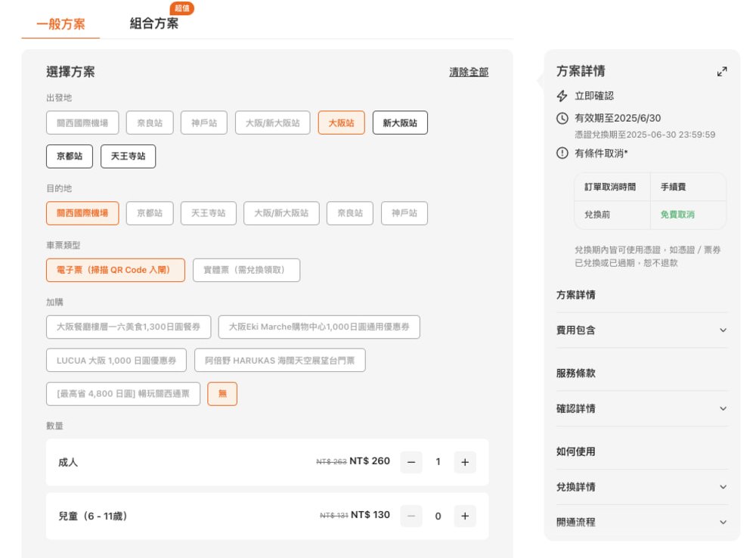Select the 一般方案 tab
This screenshot has height=558, width=756.
point(60,23)
